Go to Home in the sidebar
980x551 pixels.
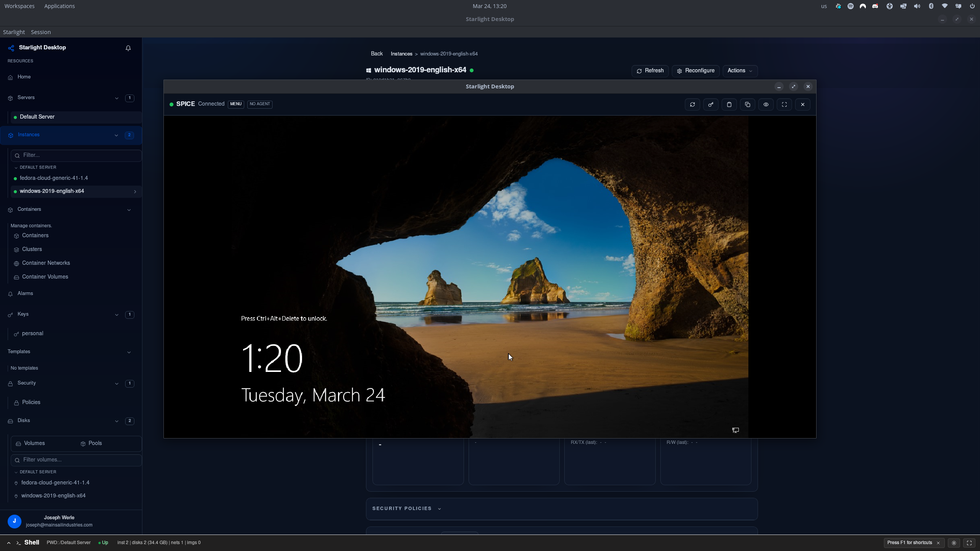(x=24, y=77)
